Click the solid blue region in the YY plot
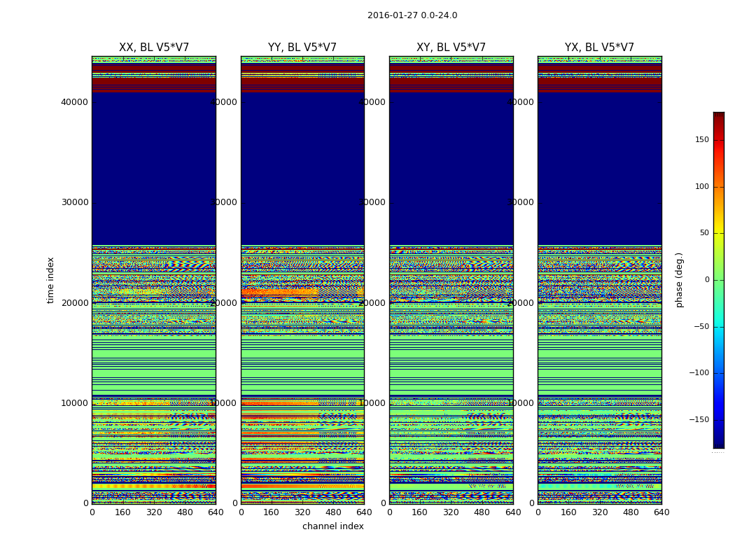Screen dimensions: 735x560 click(x=302, y=168)
